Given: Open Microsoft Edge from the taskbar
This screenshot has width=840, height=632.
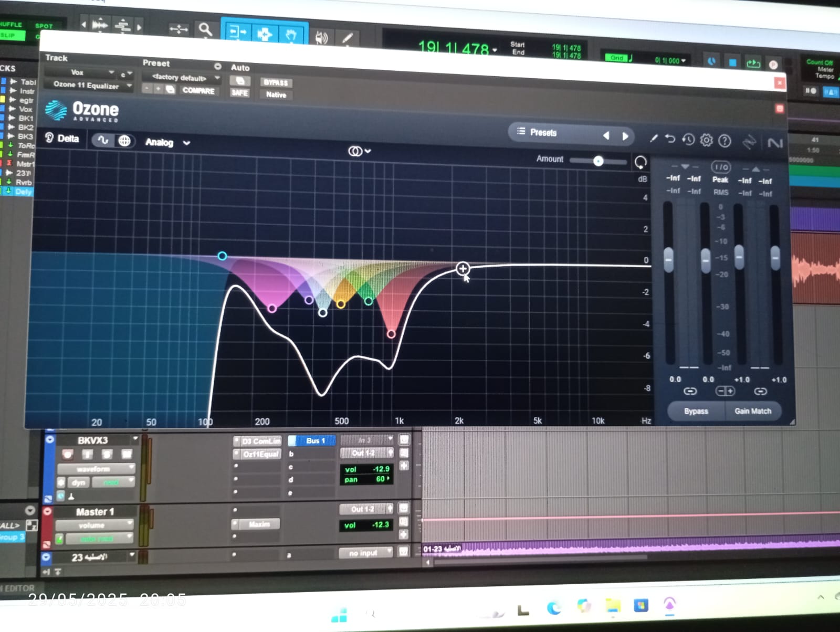Looking at the screenshot, I should pos(553,608).
